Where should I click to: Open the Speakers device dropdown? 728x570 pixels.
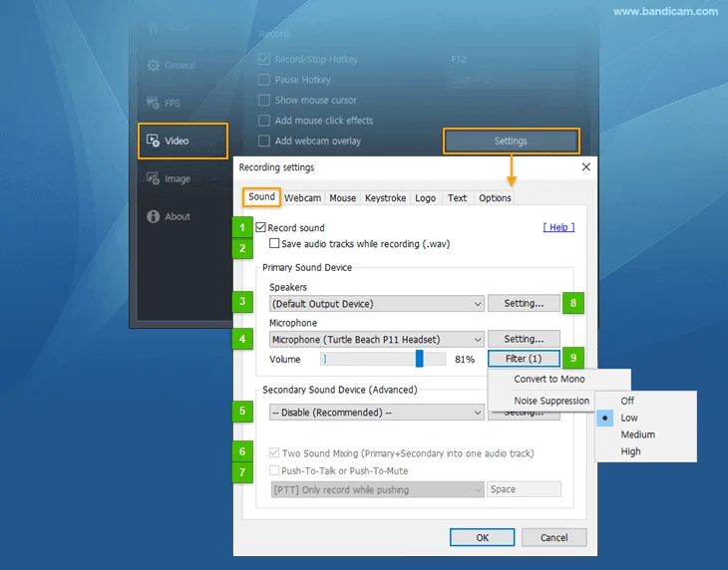click(377, 304)
